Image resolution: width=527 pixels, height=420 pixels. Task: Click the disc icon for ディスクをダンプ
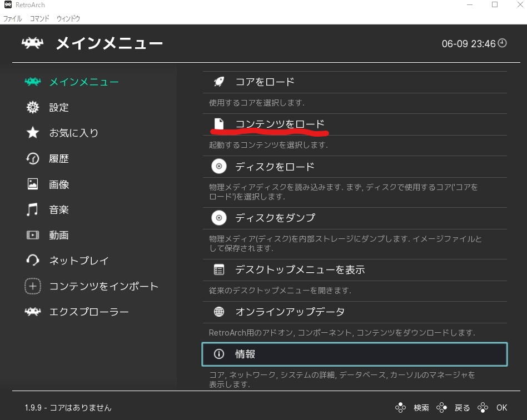click(219, 218)
